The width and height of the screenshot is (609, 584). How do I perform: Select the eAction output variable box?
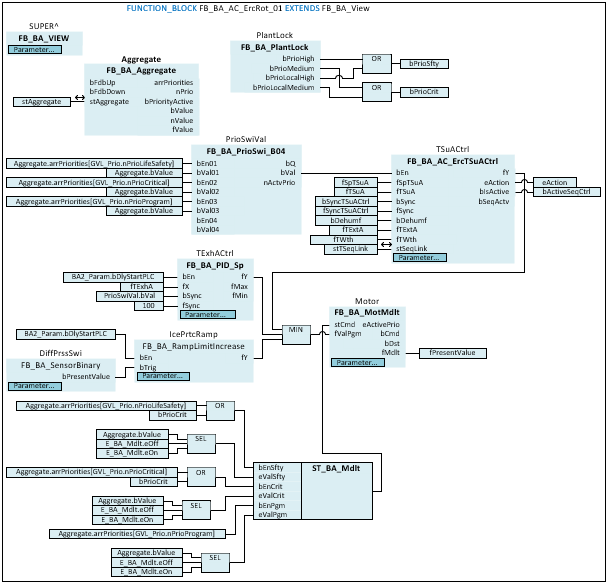point(555,182)
